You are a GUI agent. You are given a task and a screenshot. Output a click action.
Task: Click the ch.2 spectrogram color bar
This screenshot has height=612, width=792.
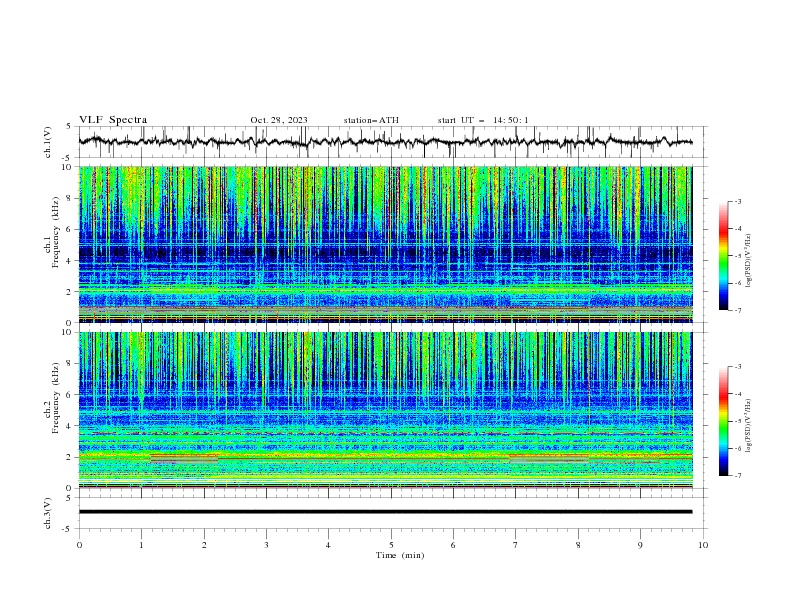click(723, 421)
